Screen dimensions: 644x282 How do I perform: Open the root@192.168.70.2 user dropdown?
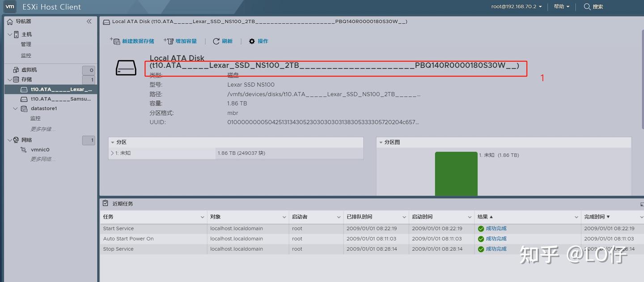[x=517, y=7]
